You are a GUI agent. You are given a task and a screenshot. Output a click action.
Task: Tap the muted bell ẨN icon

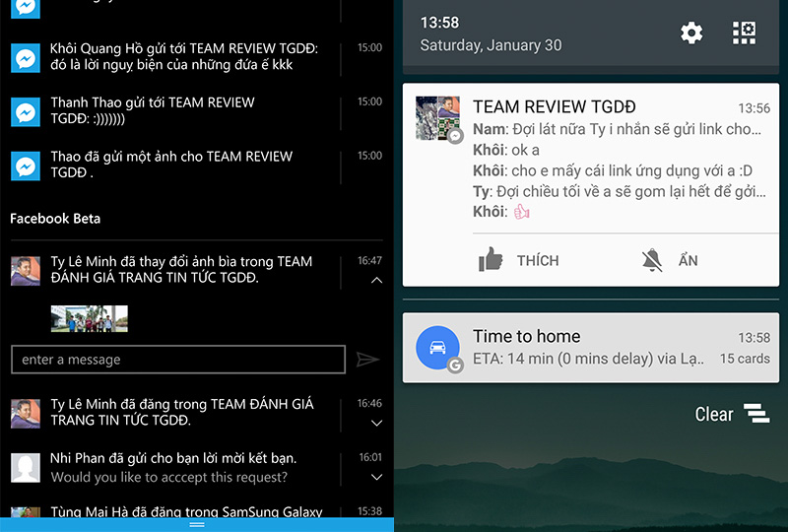pyautogui.click(x=652, y=260)
